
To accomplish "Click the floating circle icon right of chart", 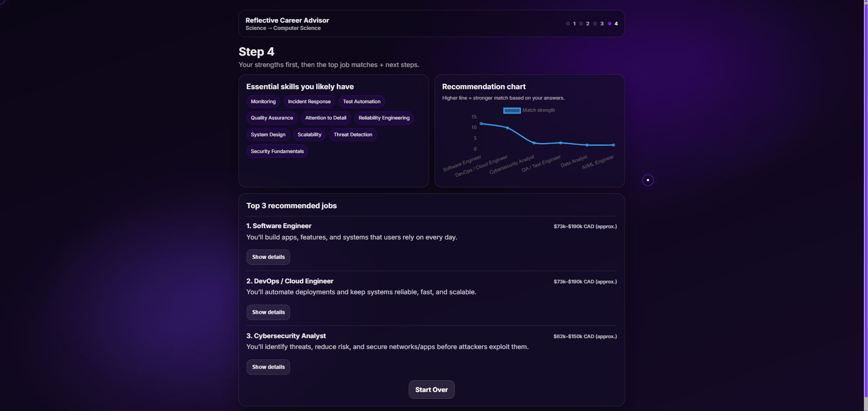I will pos(648,180).
